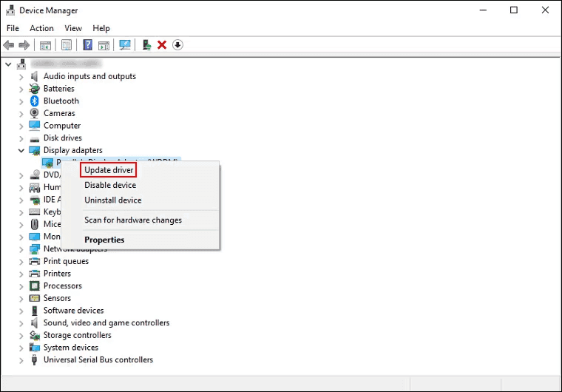Click the Sensors category icon
The width and height of the screenshot is (562, 392).
click(35, 298)
